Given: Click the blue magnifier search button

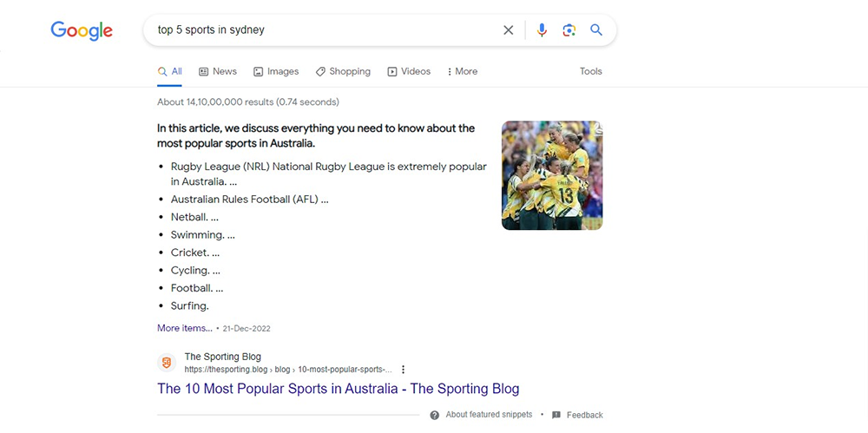Looking at the screenshot, I should pos(596,30).
